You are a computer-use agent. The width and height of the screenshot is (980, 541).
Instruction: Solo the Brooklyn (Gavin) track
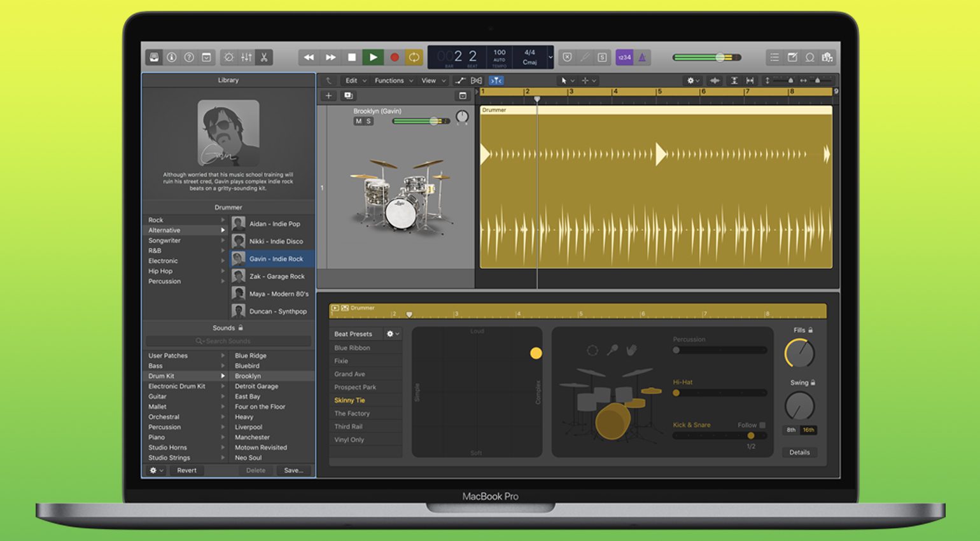pos(368,121)
